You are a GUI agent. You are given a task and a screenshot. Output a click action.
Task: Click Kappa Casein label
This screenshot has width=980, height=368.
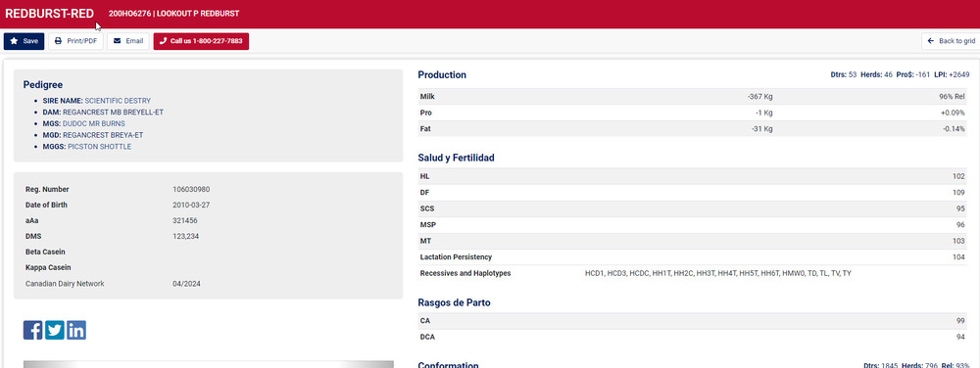point(48,267)
